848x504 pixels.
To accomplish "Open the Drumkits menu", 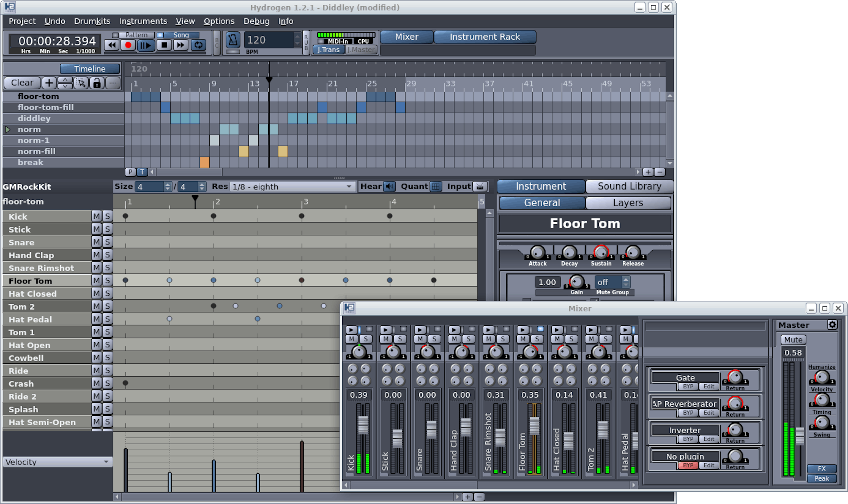I will (x=92, y=21).
